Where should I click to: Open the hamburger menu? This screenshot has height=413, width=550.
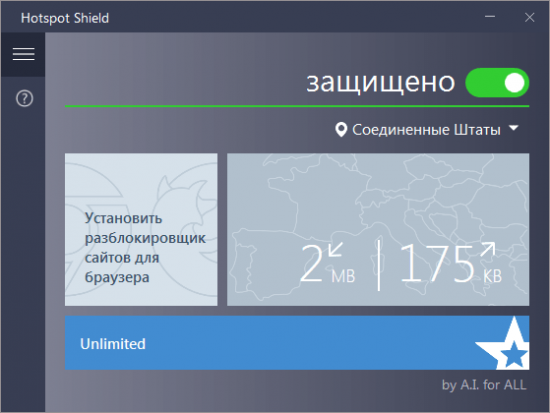24,54
